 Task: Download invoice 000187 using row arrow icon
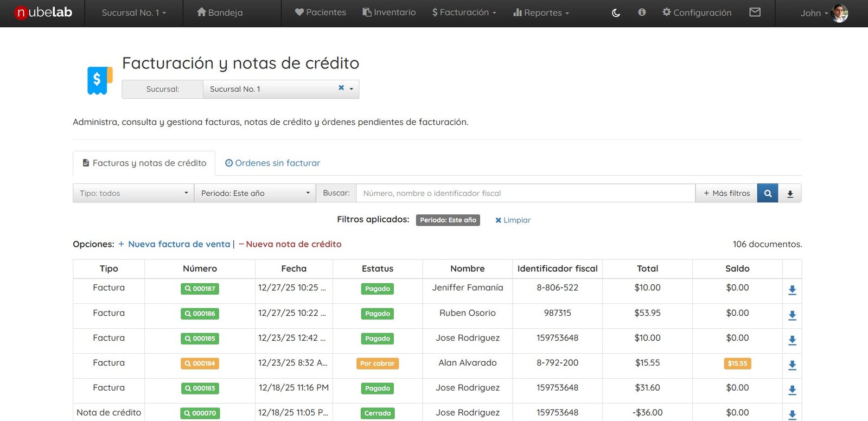(792, 290)
